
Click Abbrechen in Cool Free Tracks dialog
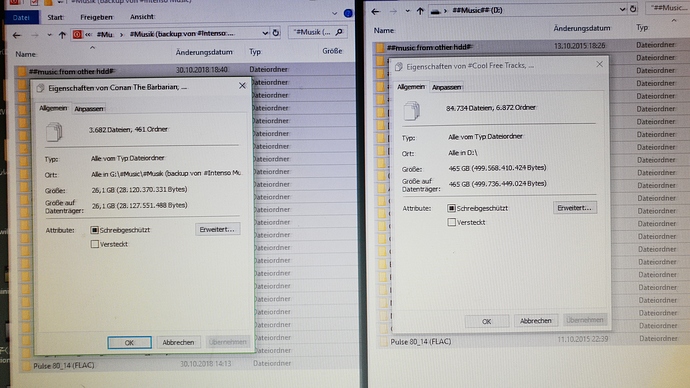(x=536, y=321)
